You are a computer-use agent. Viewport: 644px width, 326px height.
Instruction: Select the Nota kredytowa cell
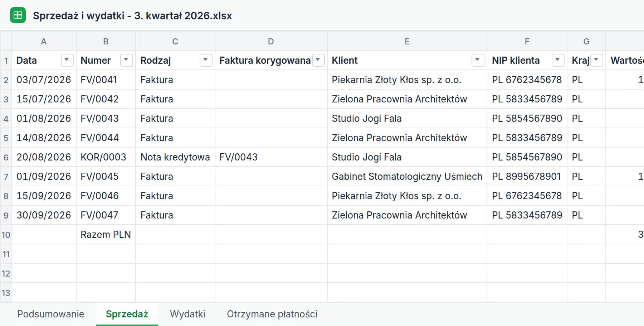click(175, 157)
